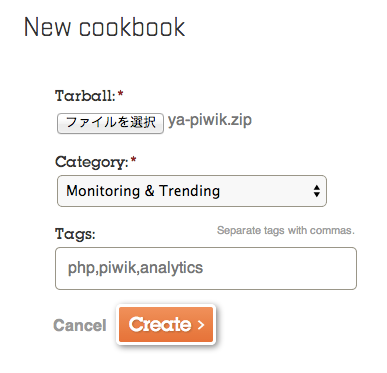Click the Cancel link
The image size is (387, 373).
pos(80,325)
